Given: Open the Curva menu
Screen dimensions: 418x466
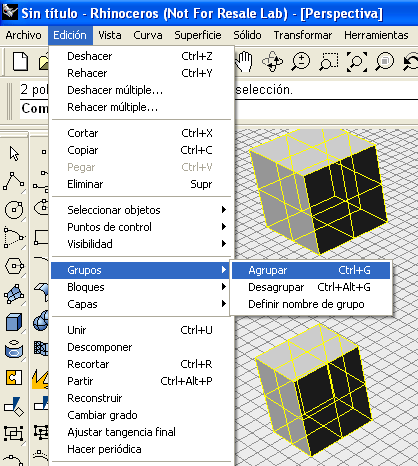Looking at the screenshot, I should [x=148, y=35].
